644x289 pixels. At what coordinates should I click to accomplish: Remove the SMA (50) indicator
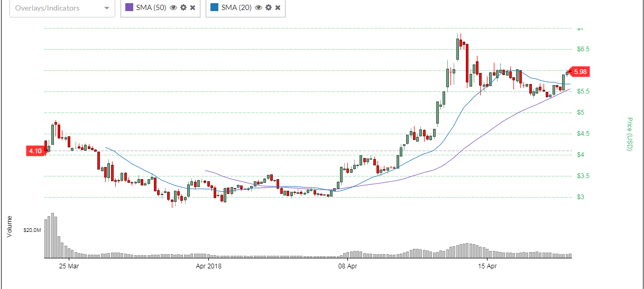(192, 8)
